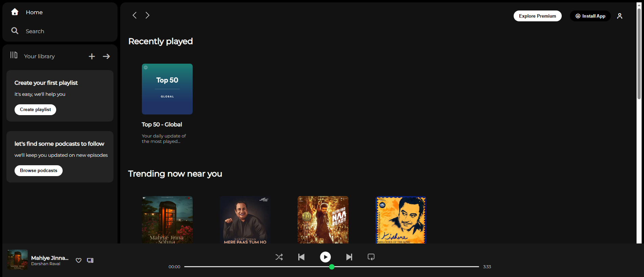Screen dimensions: 644x277
Task: Open the Naa Ready album cover
Action: [x=323, y=220]
